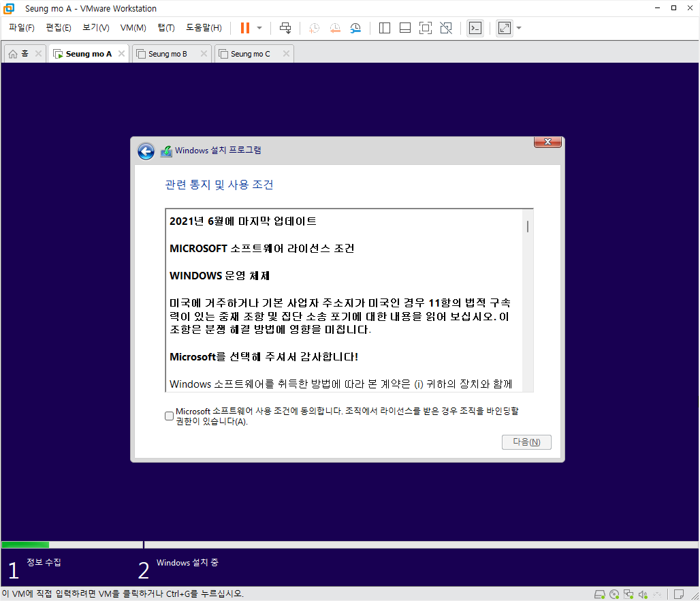Open the console view terminal icon
This screenshot has height=601, width=700.
click(x=475, y=28)
